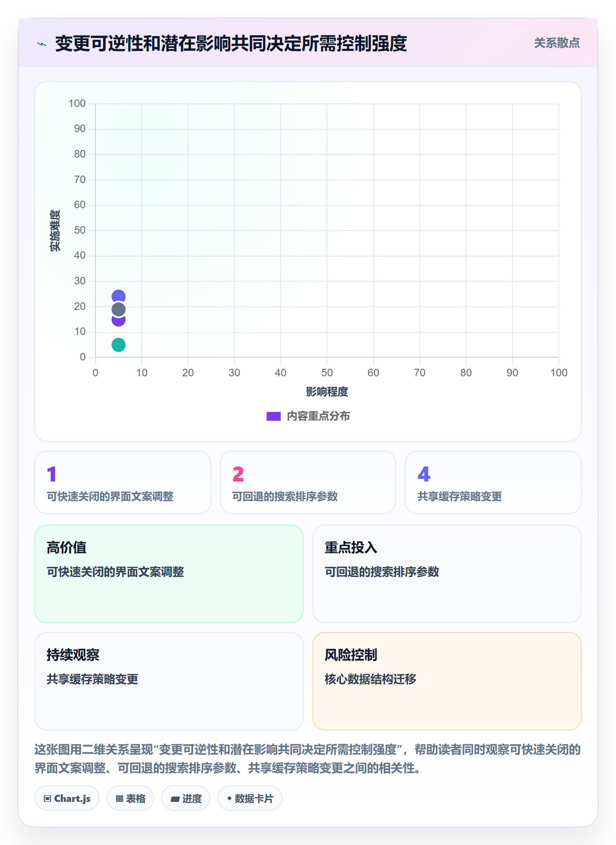The width and height of the screenshot is (616, 845).
Task: Click the Chart.js tag
Action: pyautogui.click(x=67, y=798)
